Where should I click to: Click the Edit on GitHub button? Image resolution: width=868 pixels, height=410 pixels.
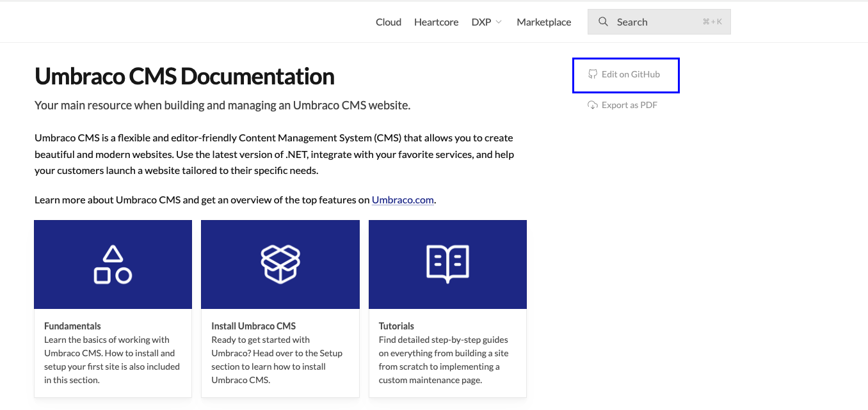point(626,74)
